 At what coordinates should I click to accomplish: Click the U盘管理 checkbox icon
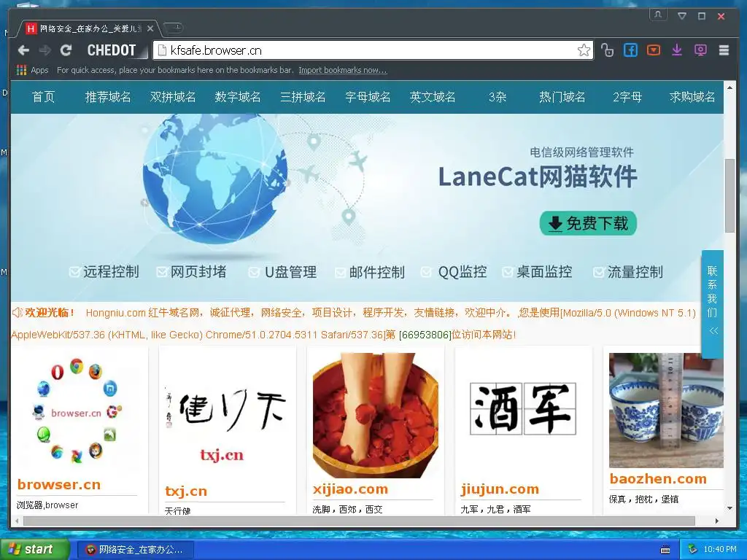point(254,272)
